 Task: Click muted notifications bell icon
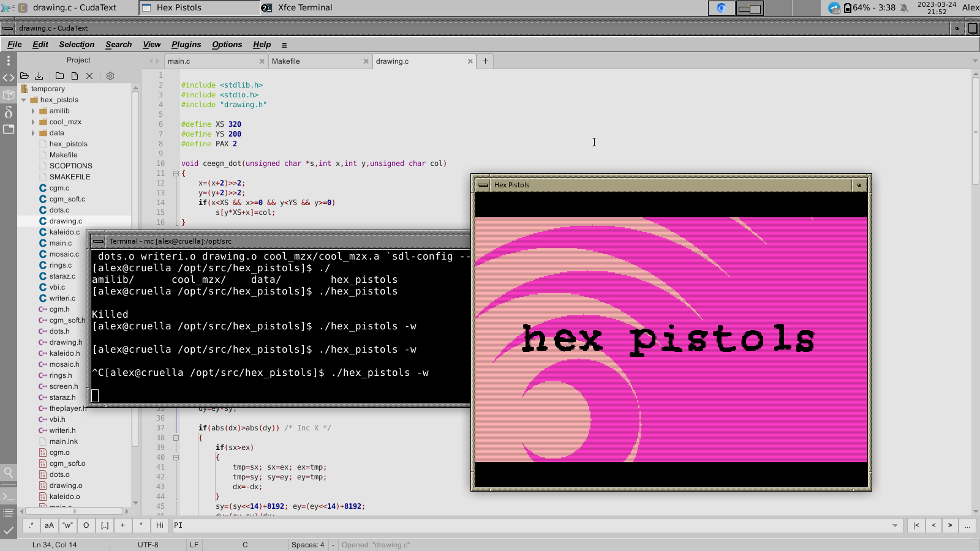click(x=904, y=8)
